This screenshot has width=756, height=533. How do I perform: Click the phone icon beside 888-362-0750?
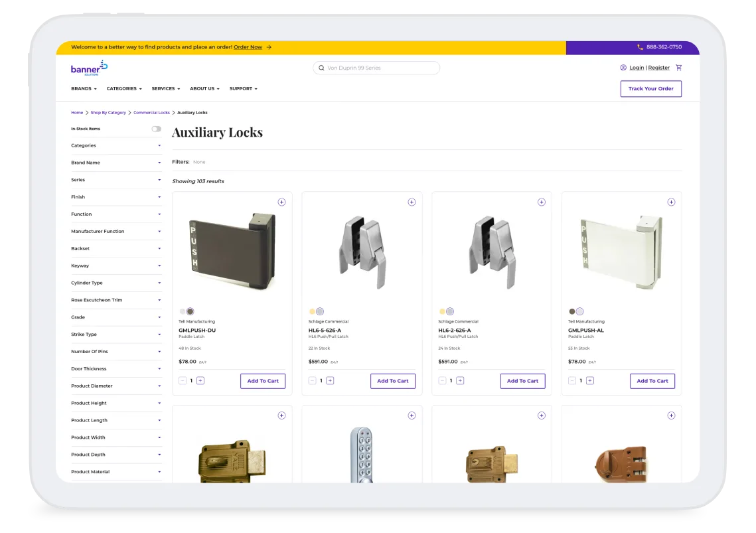tap(641, 47)
